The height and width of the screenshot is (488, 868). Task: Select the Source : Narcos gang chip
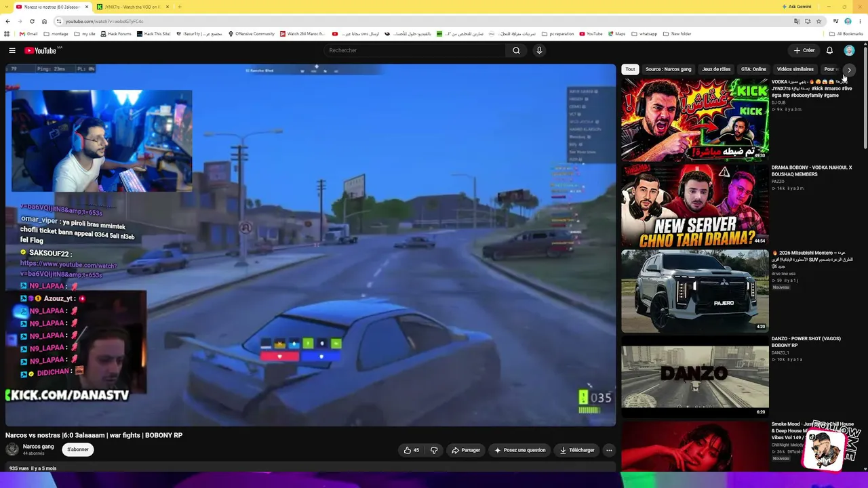pyautogui.click(x=669, y=69)
